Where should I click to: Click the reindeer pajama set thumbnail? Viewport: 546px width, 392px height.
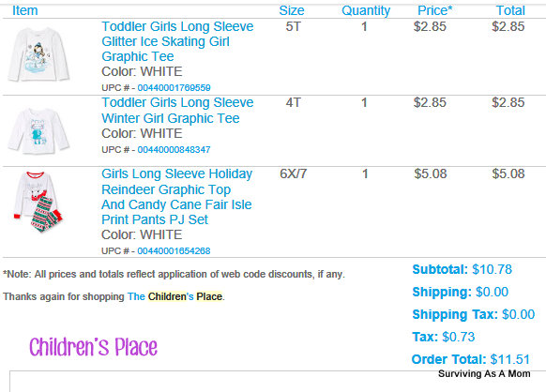(38, 202)
